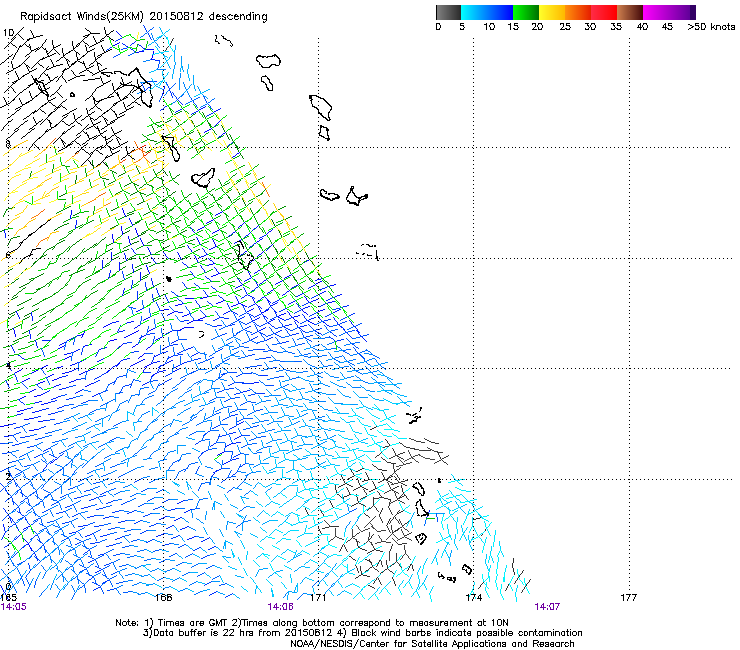Click the '171' longitude axis label

(319, 598)
